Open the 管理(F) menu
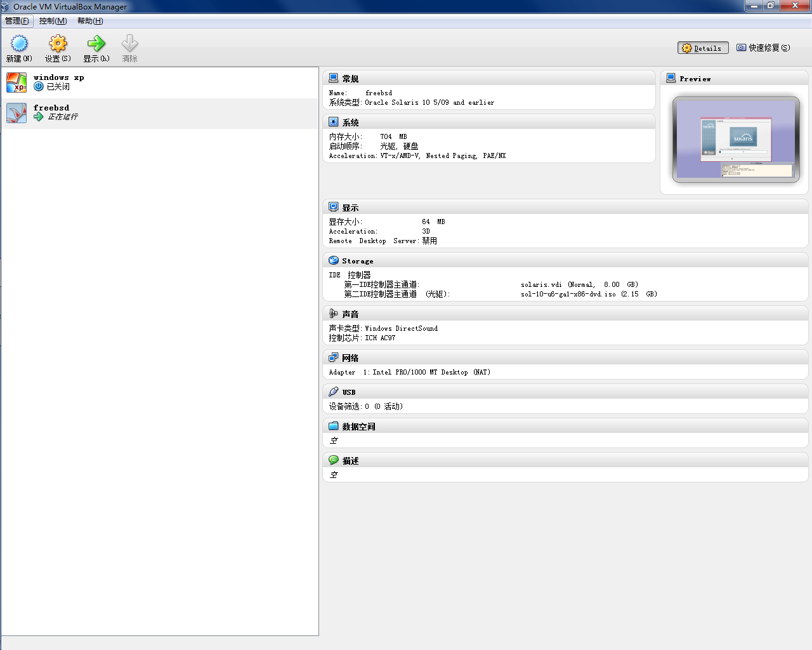The image size is (812, 650). click(17, 21)
